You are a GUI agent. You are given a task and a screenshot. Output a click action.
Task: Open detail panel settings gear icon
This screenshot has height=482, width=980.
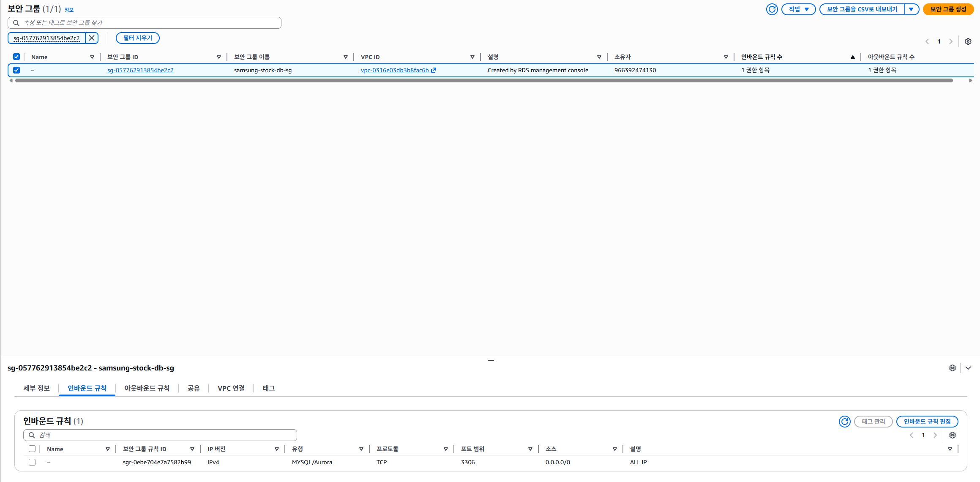952,368
